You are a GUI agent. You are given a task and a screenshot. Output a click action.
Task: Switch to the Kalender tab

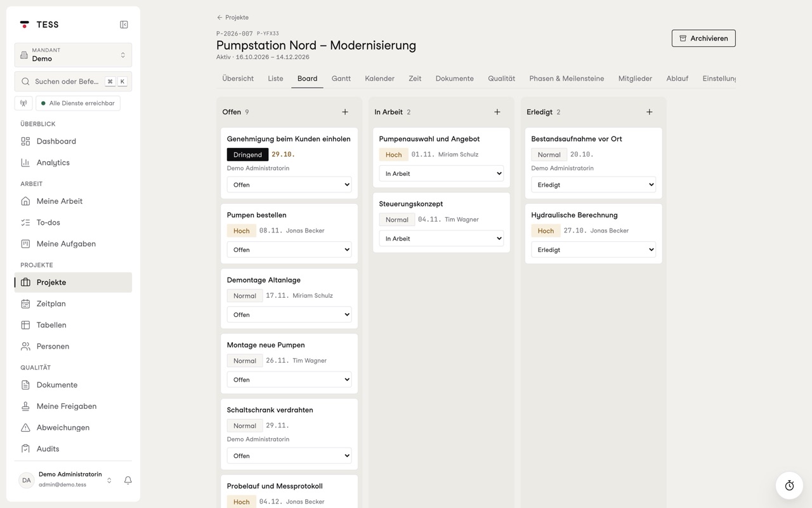pos(379,79)
